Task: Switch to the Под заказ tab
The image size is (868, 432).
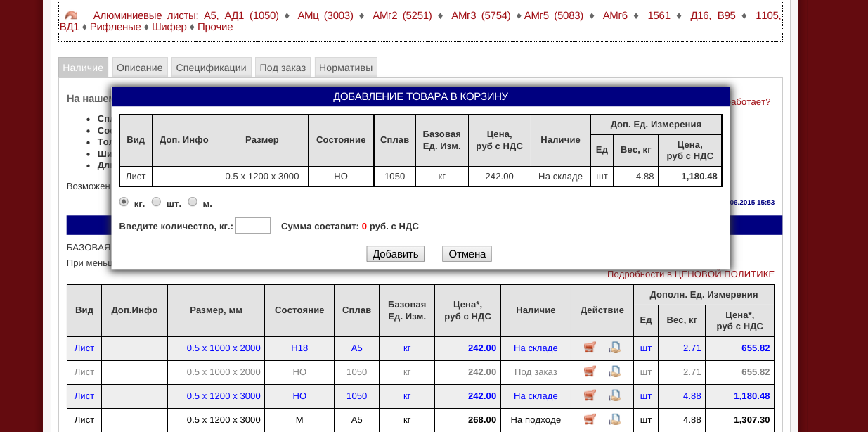Action: tap(283, 68)
